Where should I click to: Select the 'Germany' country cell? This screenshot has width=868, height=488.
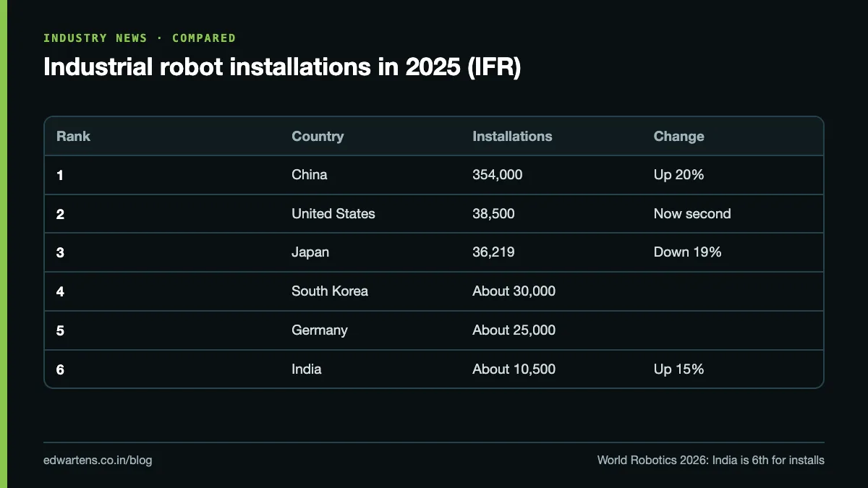pyautogui.click(x=320, y=330)
